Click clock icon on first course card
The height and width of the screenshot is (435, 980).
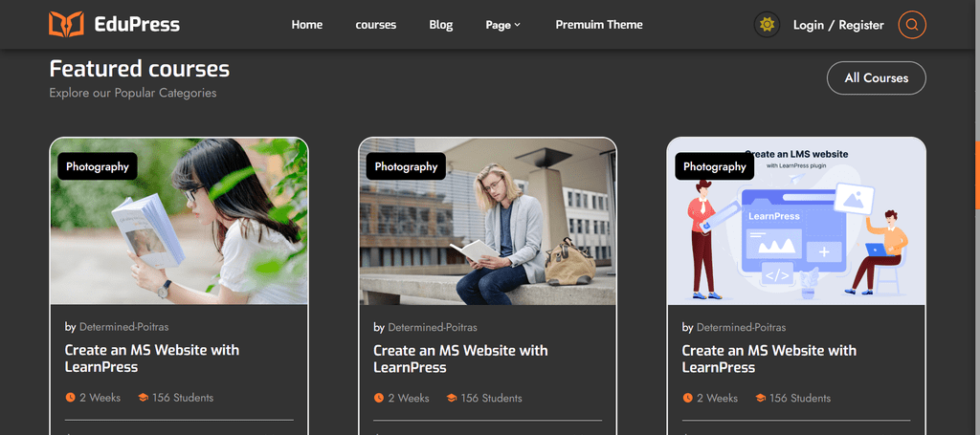pos(70,398)
